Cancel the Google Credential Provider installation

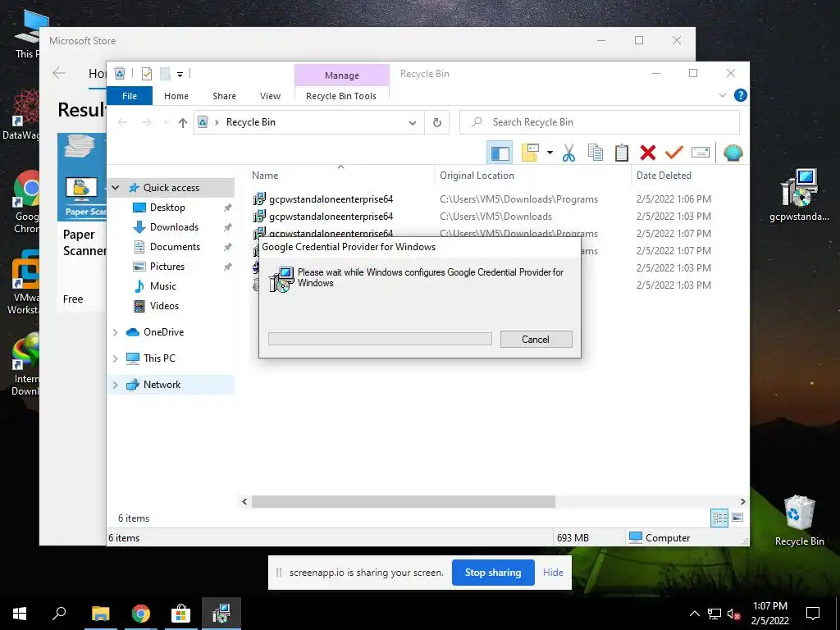[536, 339]
